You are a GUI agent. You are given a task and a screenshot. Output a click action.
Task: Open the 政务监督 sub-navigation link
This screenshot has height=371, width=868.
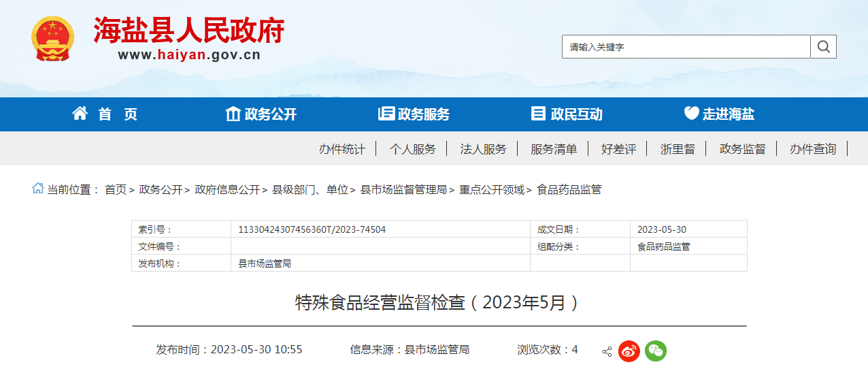[743, 149]
